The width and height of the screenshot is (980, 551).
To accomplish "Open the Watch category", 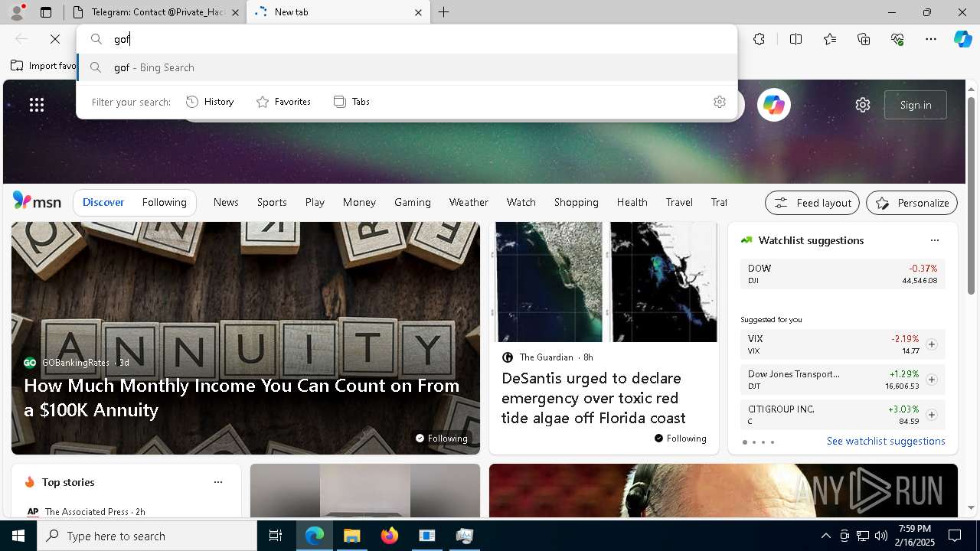I will pyautogui.click(x=521, y=202).
